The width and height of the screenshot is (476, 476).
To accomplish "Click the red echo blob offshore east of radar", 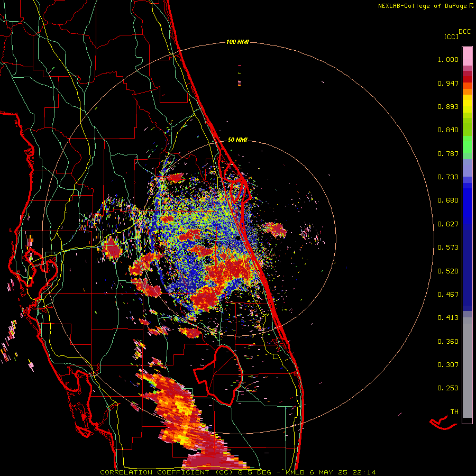I will tap(275, 230).
